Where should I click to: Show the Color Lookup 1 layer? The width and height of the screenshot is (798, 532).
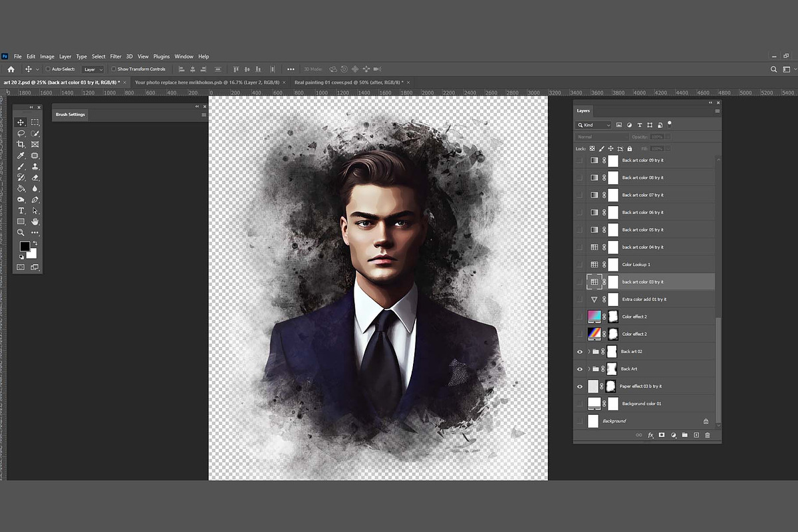coord(580,265)
